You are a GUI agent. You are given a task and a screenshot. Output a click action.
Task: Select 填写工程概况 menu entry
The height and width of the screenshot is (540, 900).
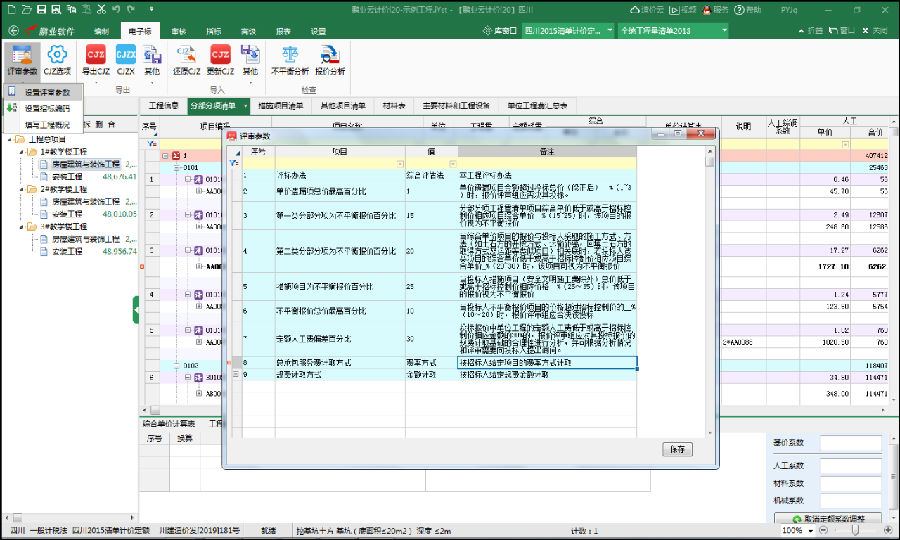tap(47, 123)
